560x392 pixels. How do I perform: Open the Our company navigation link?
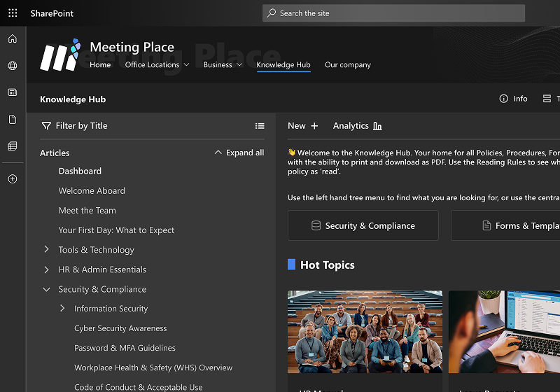pyautogui.click(x=348, y=64)
